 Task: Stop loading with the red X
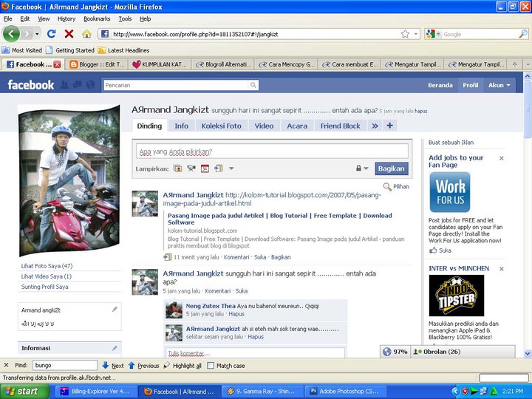(69, 34)
